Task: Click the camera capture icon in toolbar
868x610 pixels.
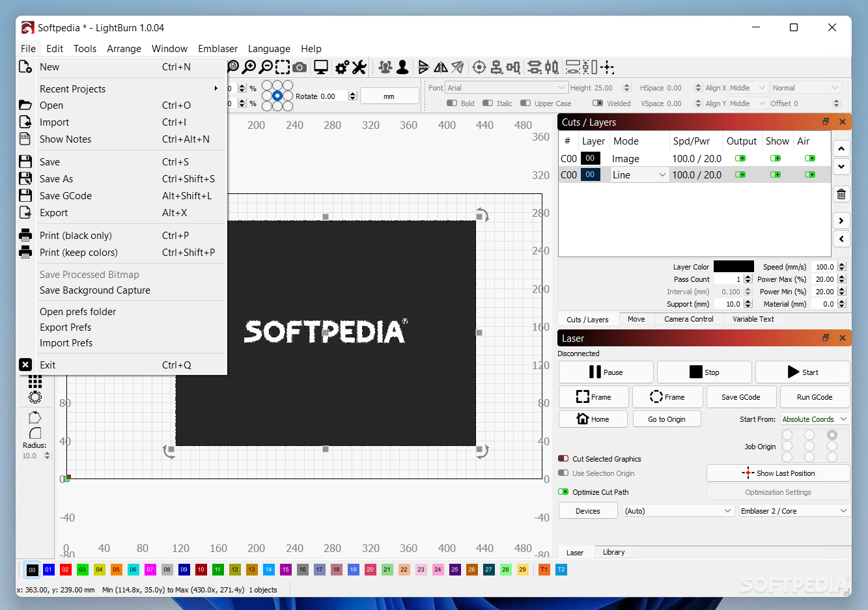Action: pyautogui.click(x=300, y=67)
